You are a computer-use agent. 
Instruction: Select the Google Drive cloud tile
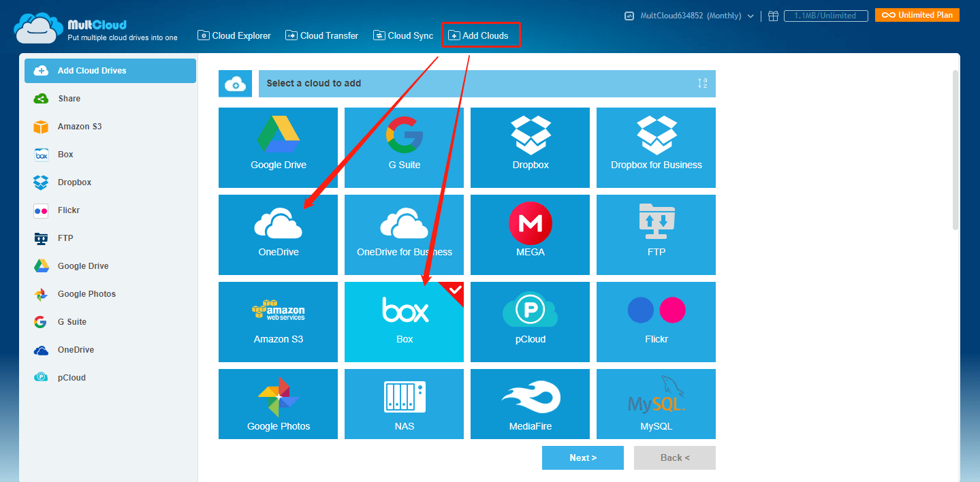point(278,148)
